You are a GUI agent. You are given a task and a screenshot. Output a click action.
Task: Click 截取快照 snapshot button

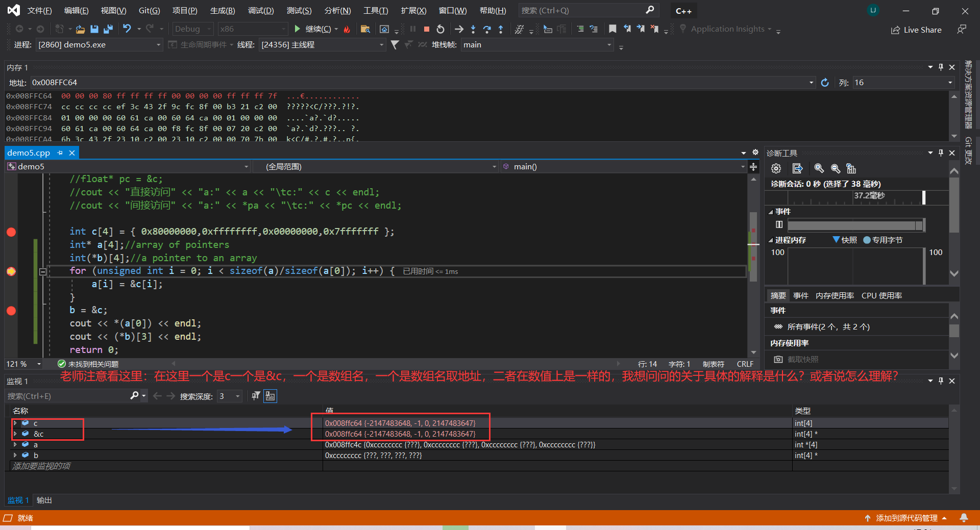(x=796, y=360)
